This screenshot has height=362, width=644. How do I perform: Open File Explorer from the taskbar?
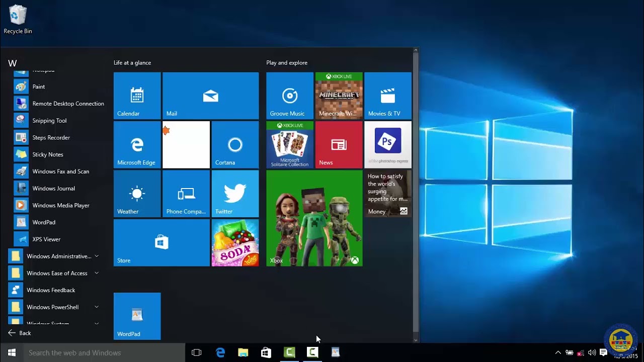coord(243,352)
